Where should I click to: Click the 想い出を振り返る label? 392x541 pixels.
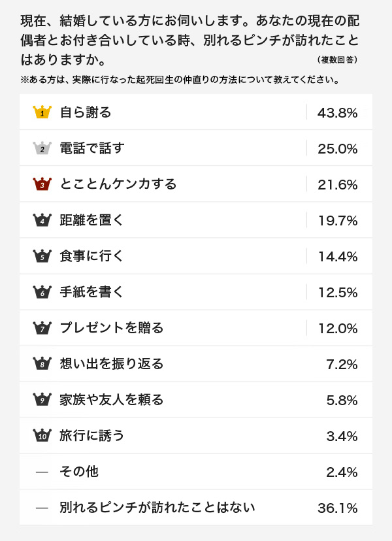point(112,363)
